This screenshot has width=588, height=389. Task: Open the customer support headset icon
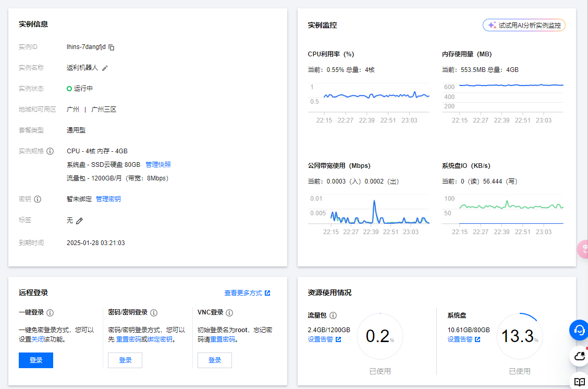click(x=579, y=330)
